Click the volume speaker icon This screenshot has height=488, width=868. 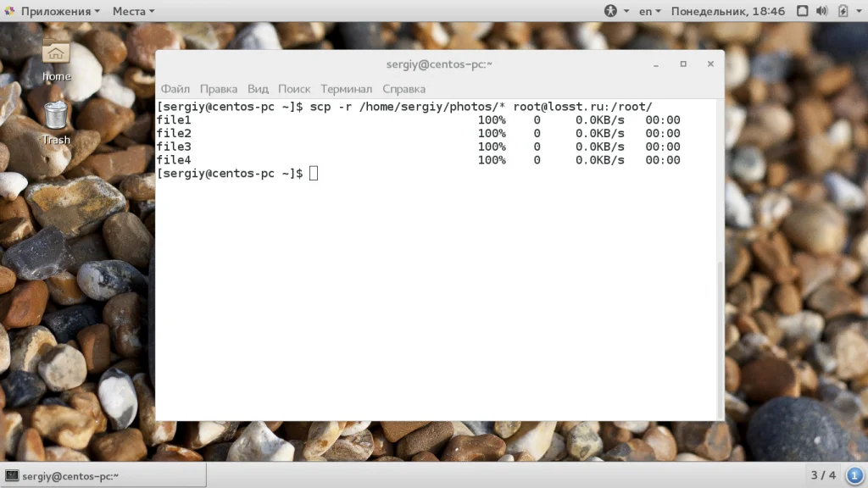pos(821,11)
